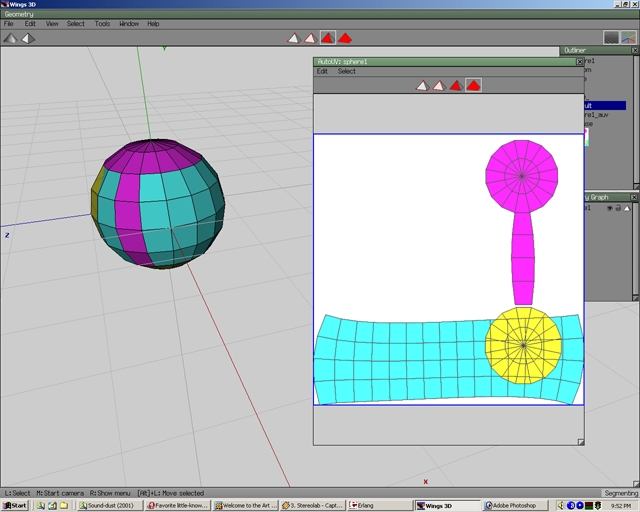Click the 9:52 PM taskbar clock
The image size is (640, 512).
(621, 506)
